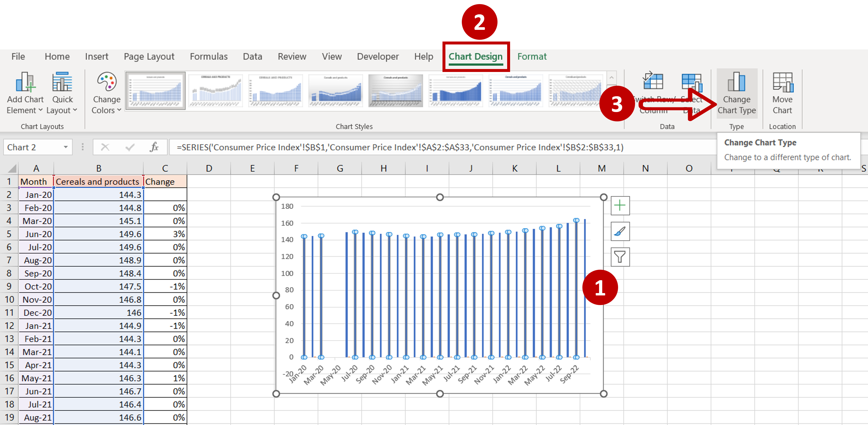Click the Change Colors palette icon
This screenshot has width=868, height=425.
point(107,82)
